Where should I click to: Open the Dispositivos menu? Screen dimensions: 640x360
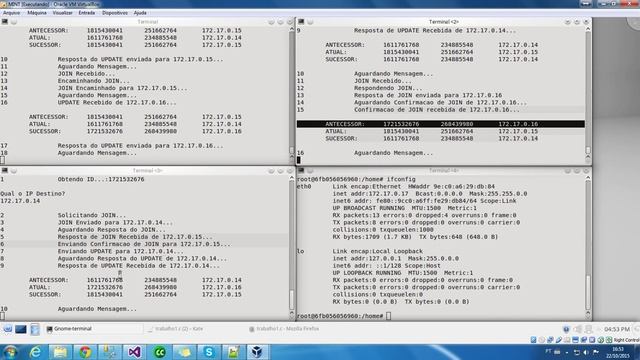[x=115, y=13]
